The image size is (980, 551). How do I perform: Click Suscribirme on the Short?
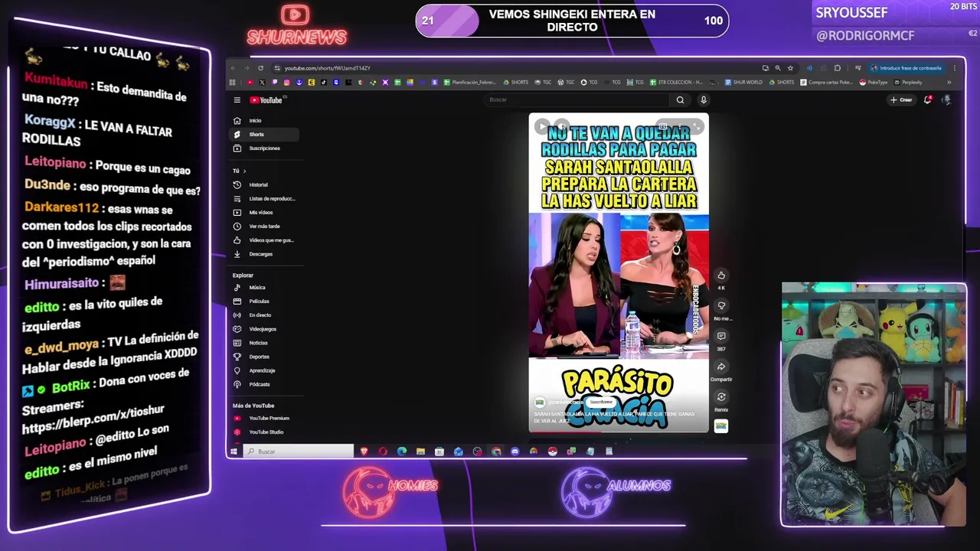(601, 402)
